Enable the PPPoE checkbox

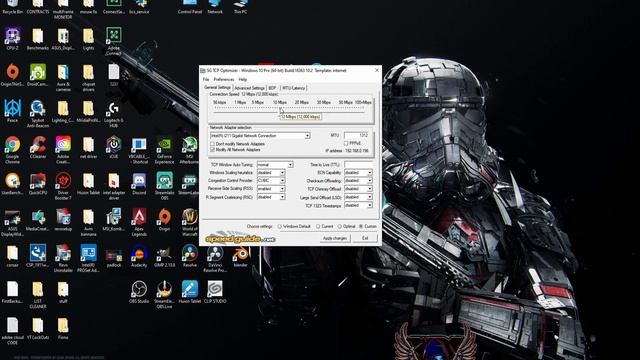coord(346,143)
